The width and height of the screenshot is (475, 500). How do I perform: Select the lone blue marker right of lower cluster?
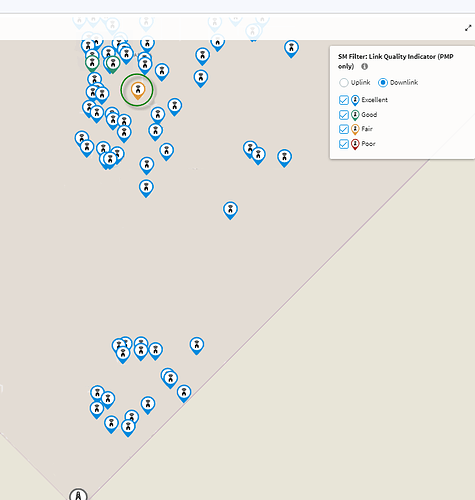tap(197, 346)
